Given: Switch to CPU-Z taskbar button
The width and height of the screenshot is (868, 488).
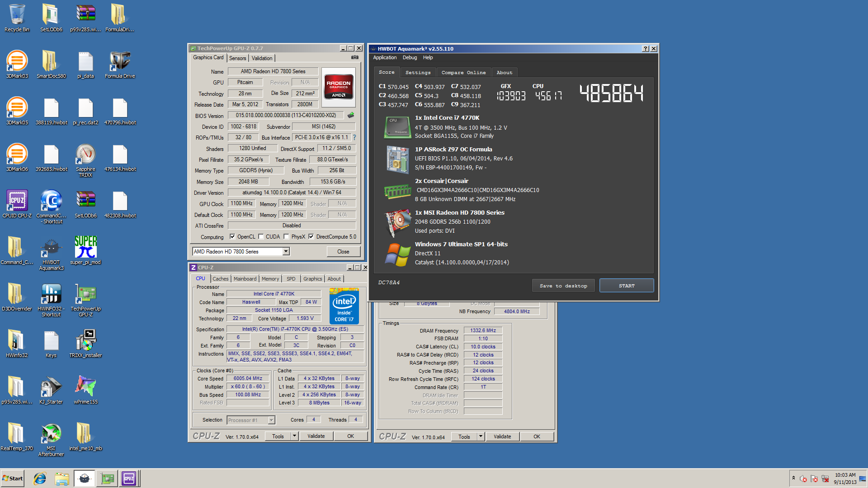Looking at the screenshot, I should pos(129,479).
